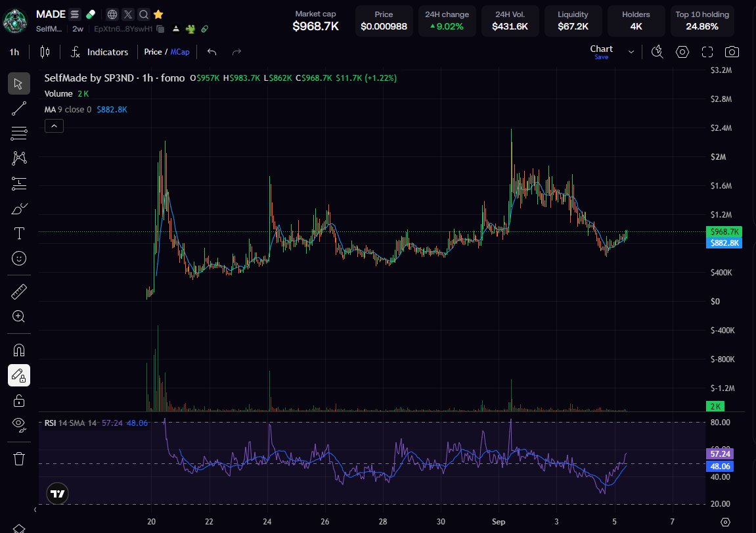This screenshot has height=533, width=756.
Task: Open the emoji/icons tool
Action: pyautogui.click(x=19, y=258)
